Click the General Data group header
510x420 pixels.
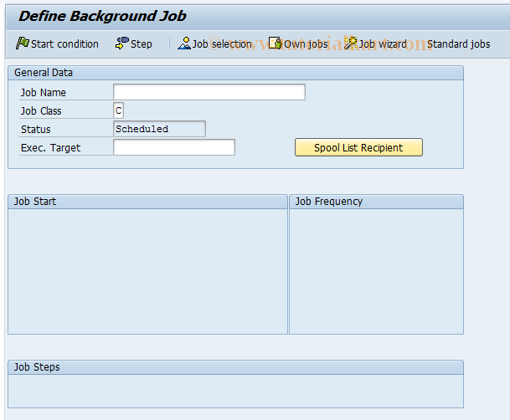[x=236, y=73]
